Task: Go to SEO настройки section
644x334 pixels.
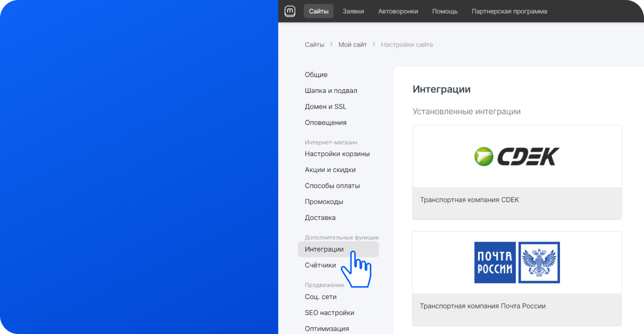Action: point(329,313)
